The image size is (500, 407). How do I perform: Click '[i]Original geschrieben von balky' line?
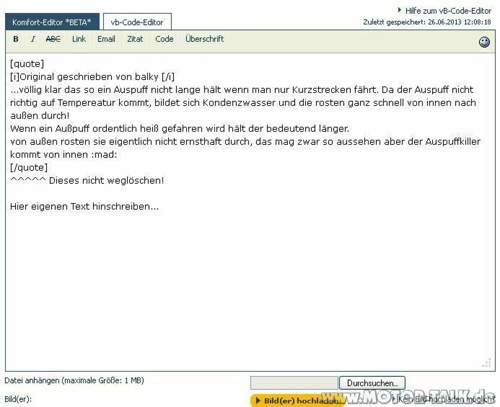(92, 77)
